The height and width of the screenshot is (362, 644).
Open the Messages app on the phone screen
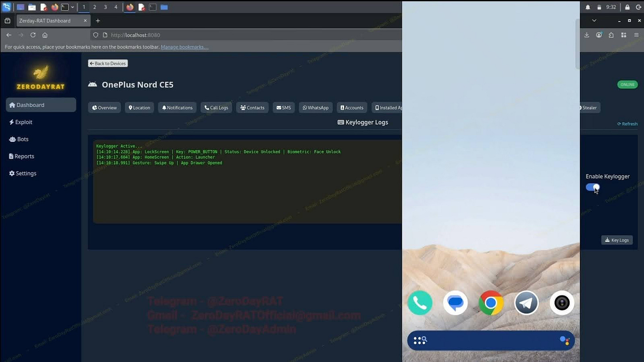point(455,303)
